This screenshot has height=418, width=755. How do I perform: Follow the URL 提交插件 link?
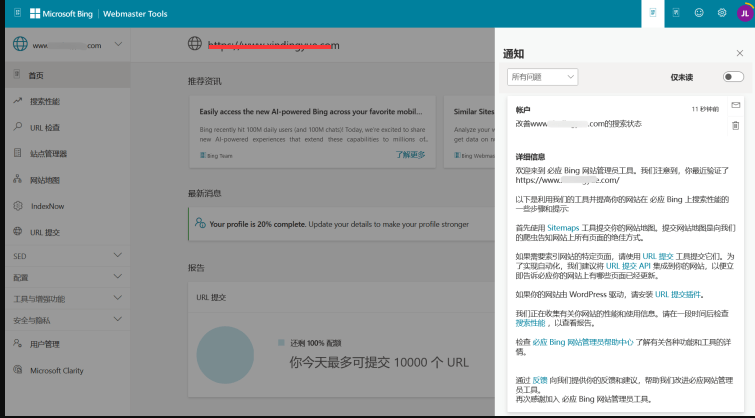point(677,294)
